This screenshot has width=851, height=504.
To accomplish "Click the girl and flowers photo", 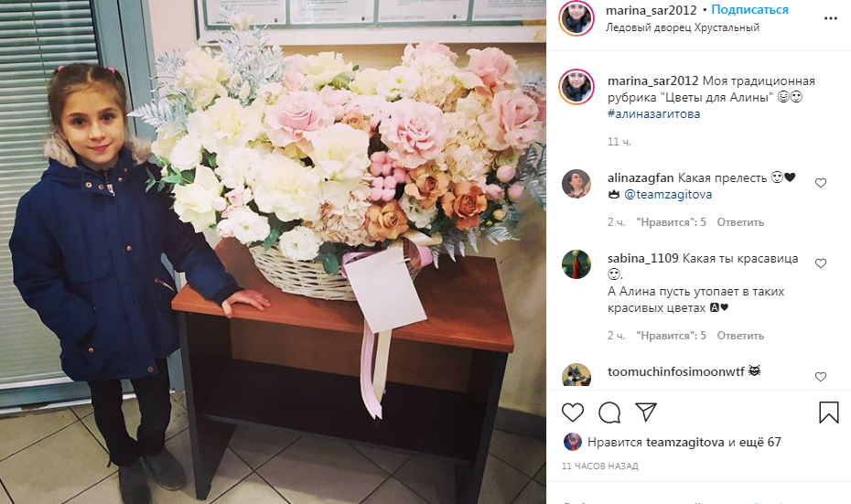I will coord(273,252).
